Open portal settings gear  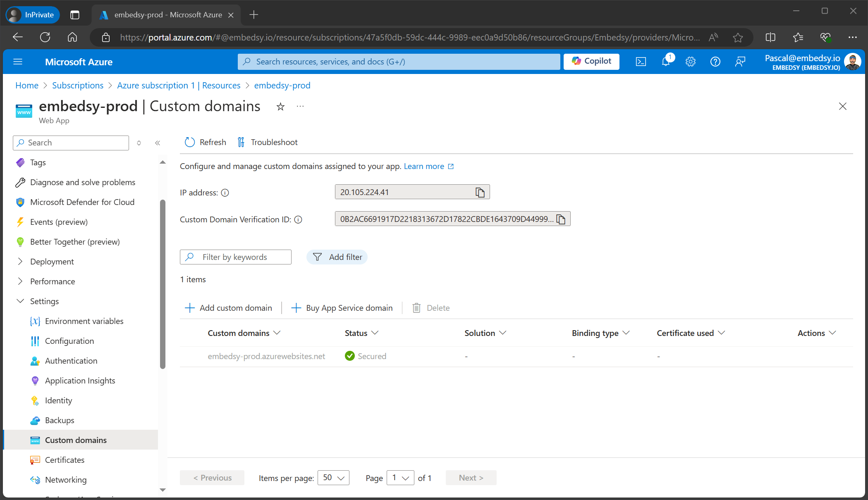click(690, 62)
